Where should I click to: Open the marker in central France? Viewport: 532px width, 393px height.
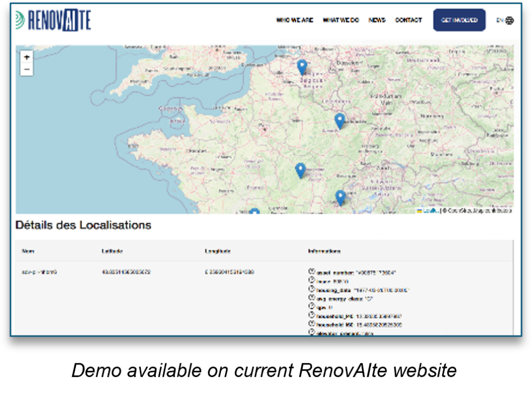click(300, 170)
